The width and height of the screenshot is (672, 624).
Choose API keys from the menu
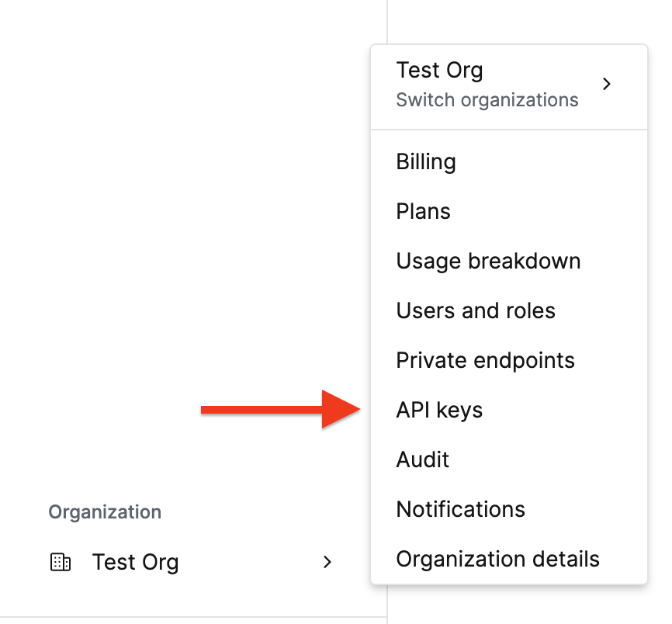click(439, 411)
